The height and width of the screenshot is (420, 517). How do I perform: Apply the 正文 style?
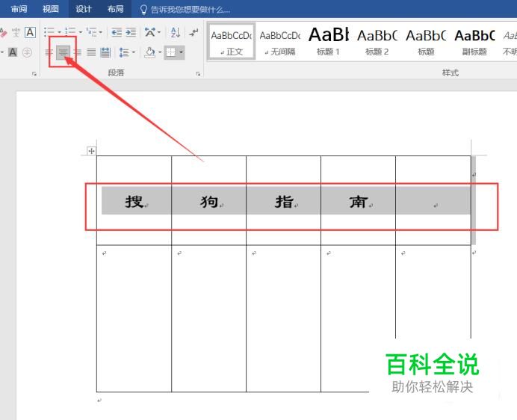click(x=231, y=42)
